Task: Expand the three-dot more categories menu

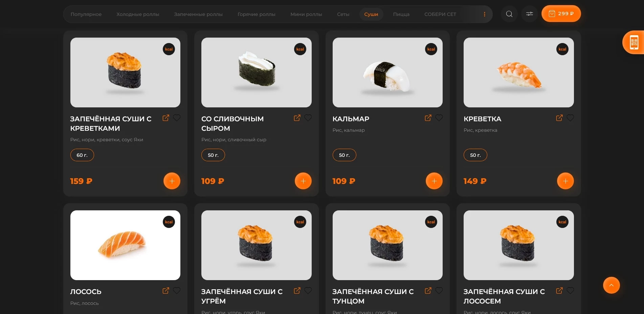Action: [484, 14]
